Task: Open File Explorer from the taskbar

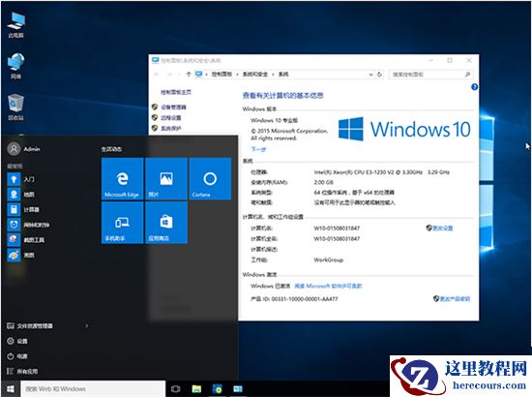Action: tap(196, 389)
